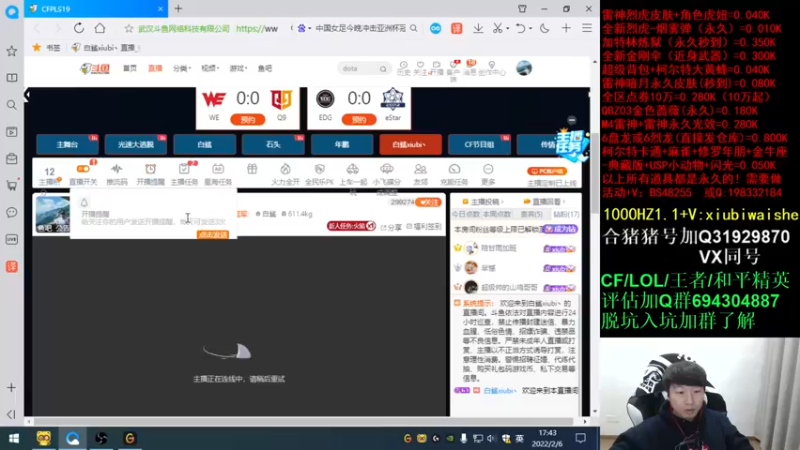
Task: Click the plus icon in browser sidebar
Action: point(11,388)
